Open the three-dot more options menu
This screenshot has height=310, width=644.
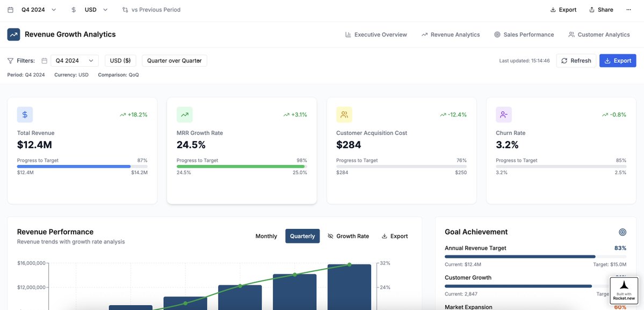click(x=628, y=10)
